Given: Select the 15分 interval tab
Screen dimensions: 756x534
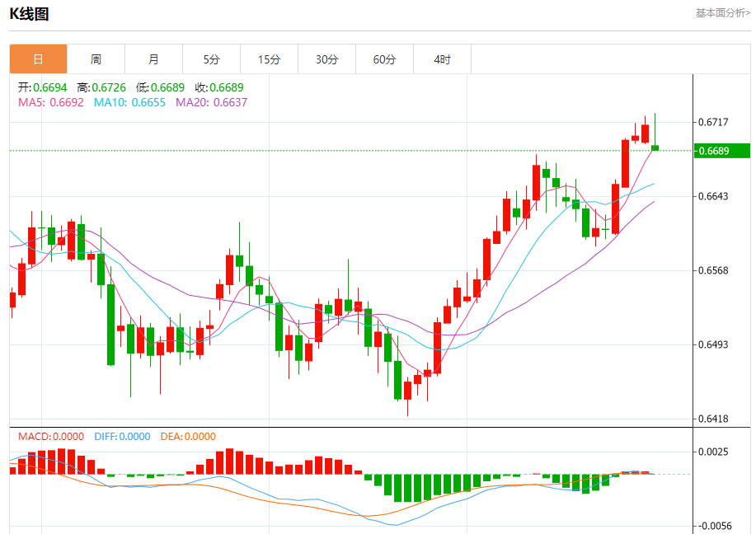Looking at the screenshot, I should tap(269, 59).
